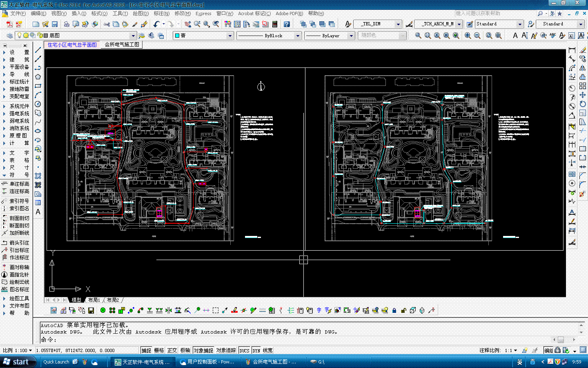Image resolution: width=588 pixels, height=368 pixels.
Task: Open the 编辑(E) menu
Action: tap(38, 13)
